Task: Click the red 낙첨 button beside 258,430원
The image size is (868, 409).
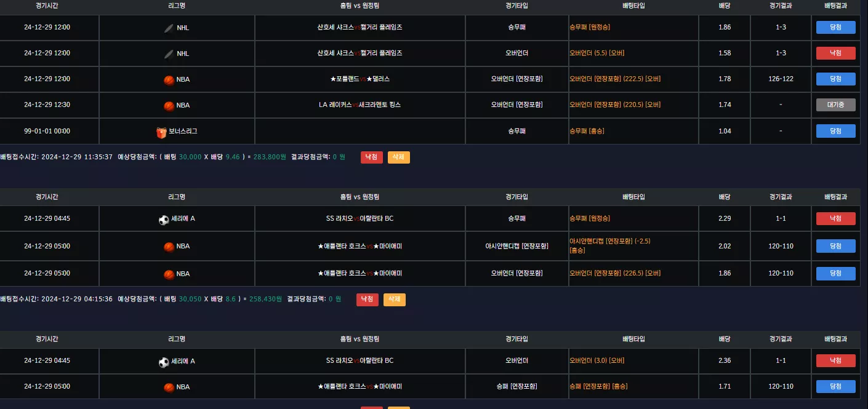Action: [368, 300]
